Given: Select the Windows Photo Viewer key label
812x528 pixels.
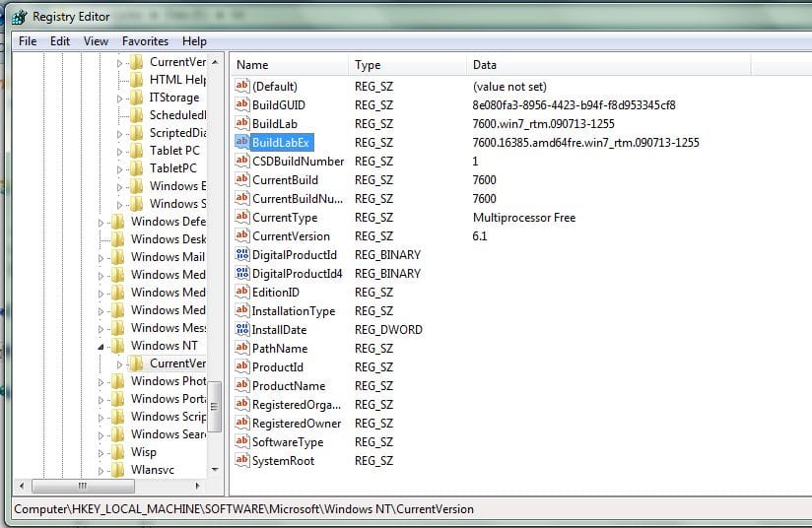Looking at the screenshot, I should click(168, 381).
